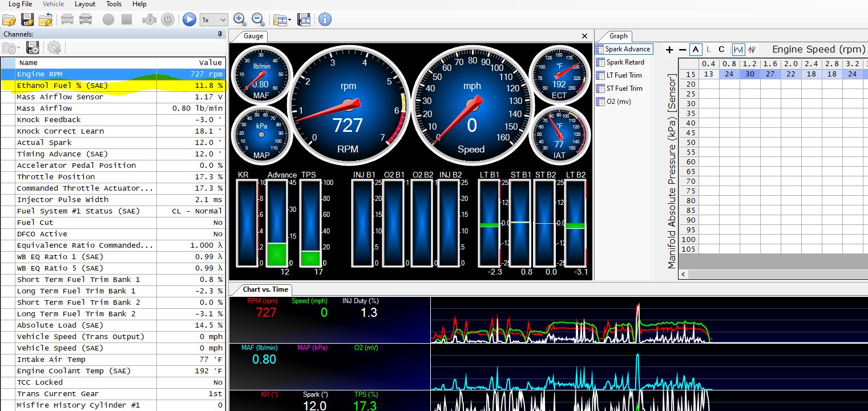Screen dimensions: 868x411
Task: Toggle the Channels panel pin
Action: tap(220, 34)
